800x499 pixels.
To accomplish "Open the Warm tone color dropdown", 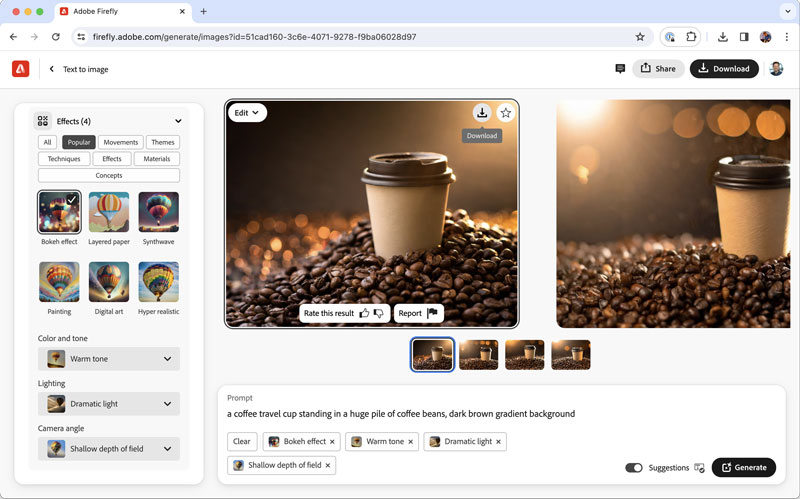I will [x=109, y=359].
